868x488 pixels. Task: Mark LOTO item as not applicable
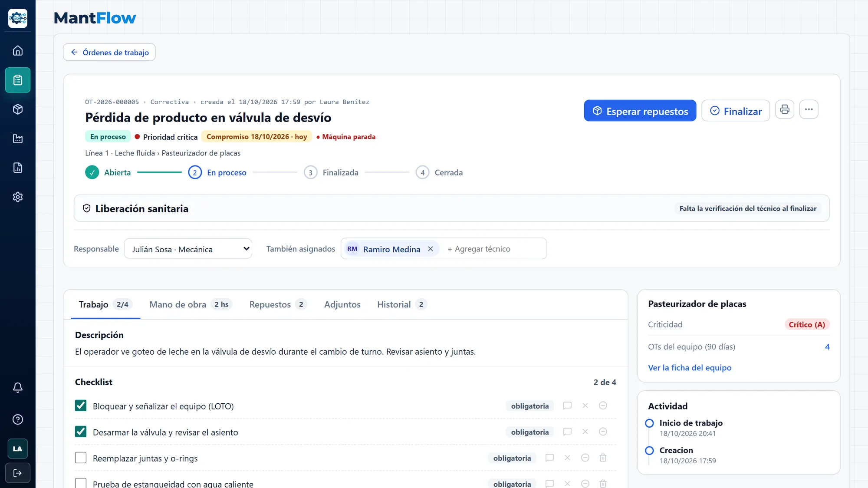point(603,406)
